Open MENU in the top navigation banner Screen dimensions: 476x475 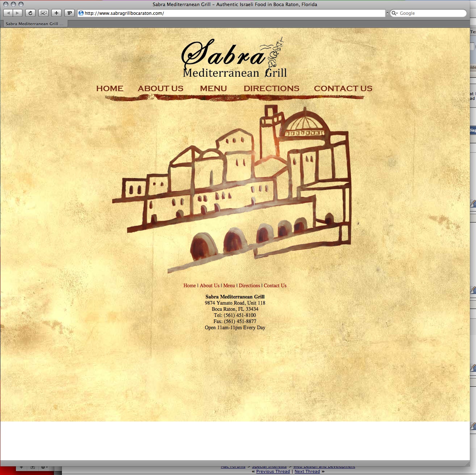point(213,88)
